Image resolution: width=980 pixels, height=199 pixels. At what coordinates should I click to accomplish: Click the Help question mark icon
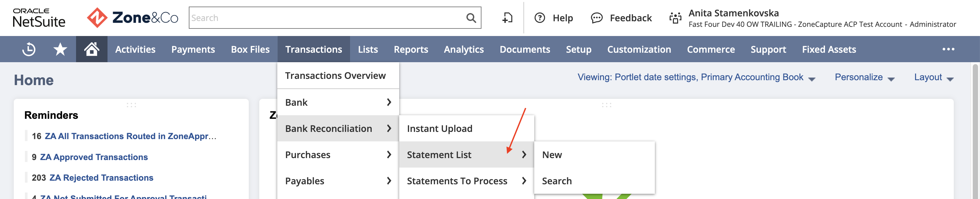click(539, 18)
